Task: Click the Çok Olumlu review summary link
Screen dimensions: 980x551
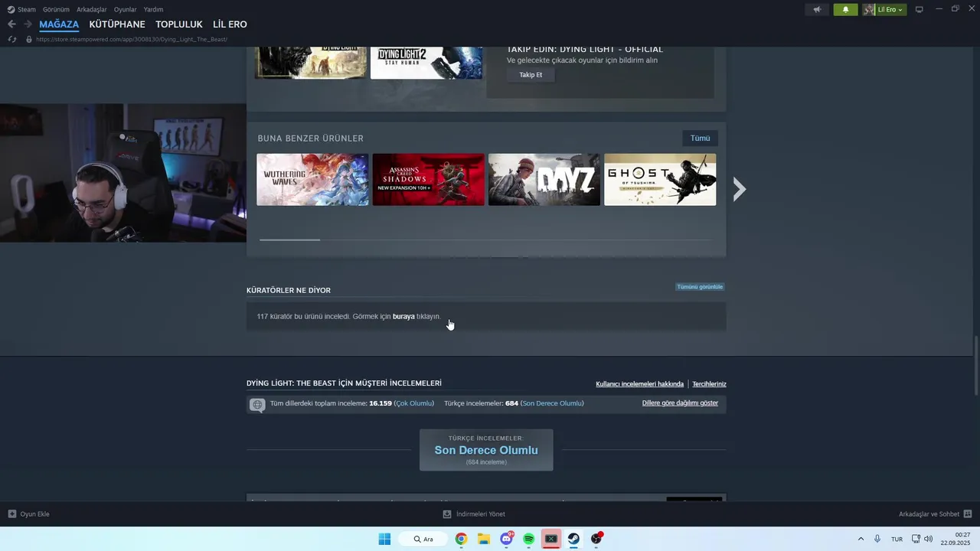Action: [414, 403]
